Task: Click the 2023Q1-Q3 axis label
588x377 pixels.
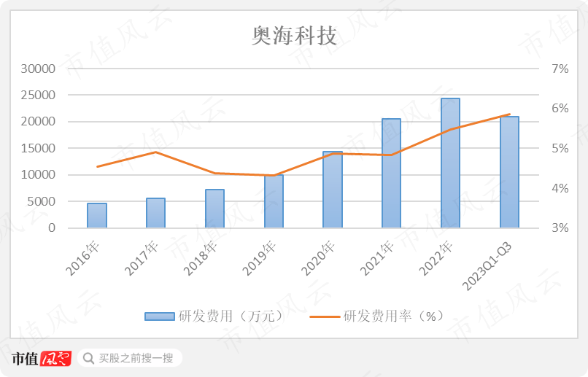Action: point(487,266)
